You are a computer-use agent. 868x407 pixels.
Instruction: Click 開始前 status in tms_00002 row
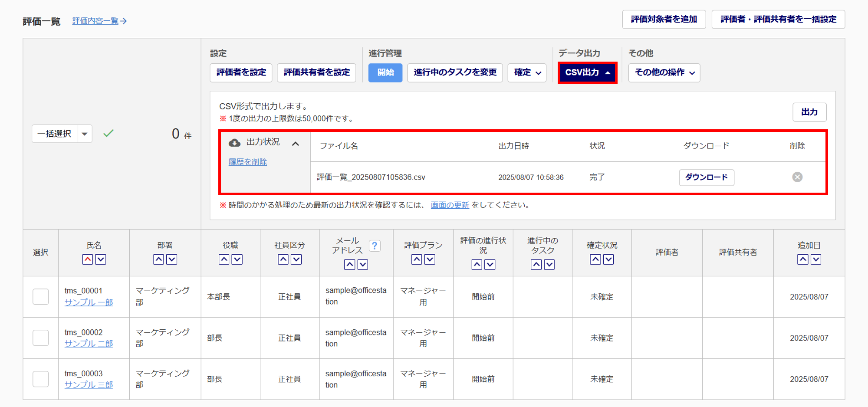483,338
